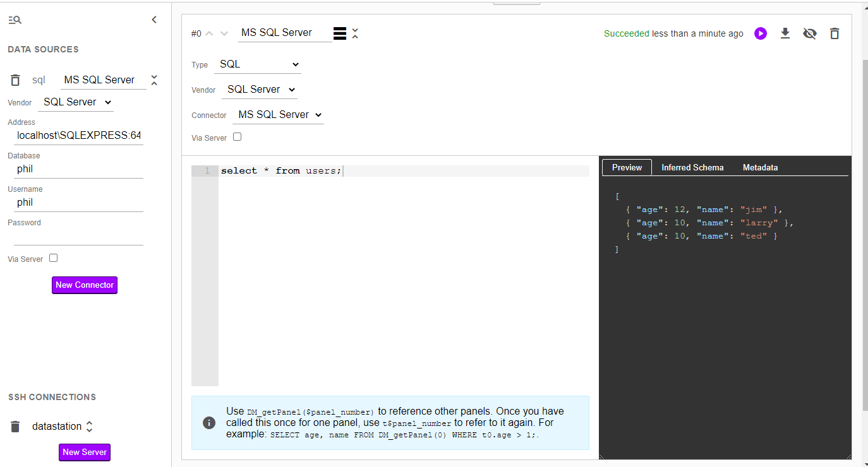Open the sidebar Vendor dropdown
868x467 pixels.
pos(76,102)
